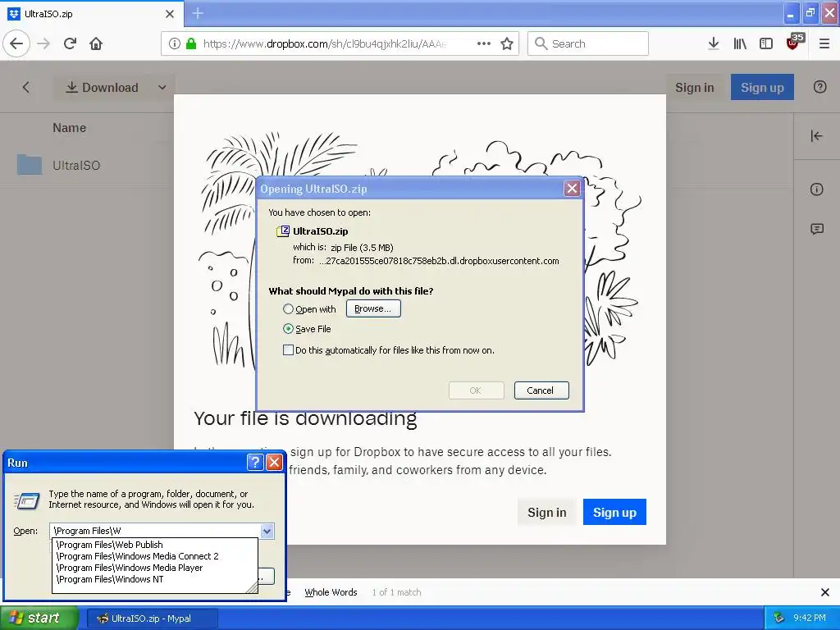840x630 pixels.
Task: Click Cancel in the download dialog
Action: tap(541, 390)
